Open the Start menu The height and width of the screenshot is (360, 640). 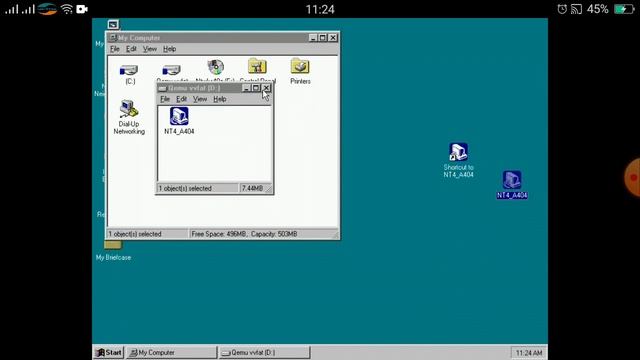(109, 353)
